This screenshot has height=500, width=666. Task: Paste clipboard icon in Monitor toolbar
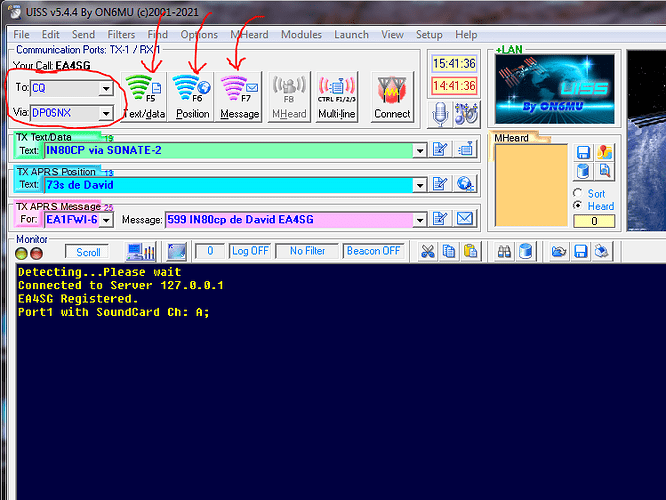[470, 251]
